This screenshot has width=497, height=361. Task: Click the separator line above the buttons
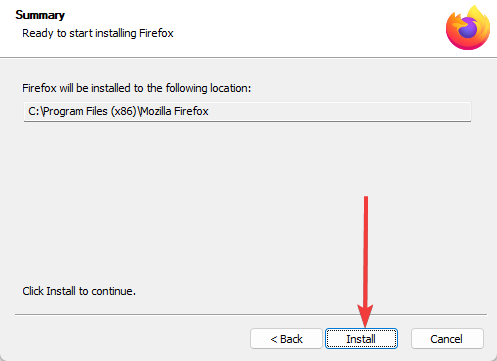[251, 314]
